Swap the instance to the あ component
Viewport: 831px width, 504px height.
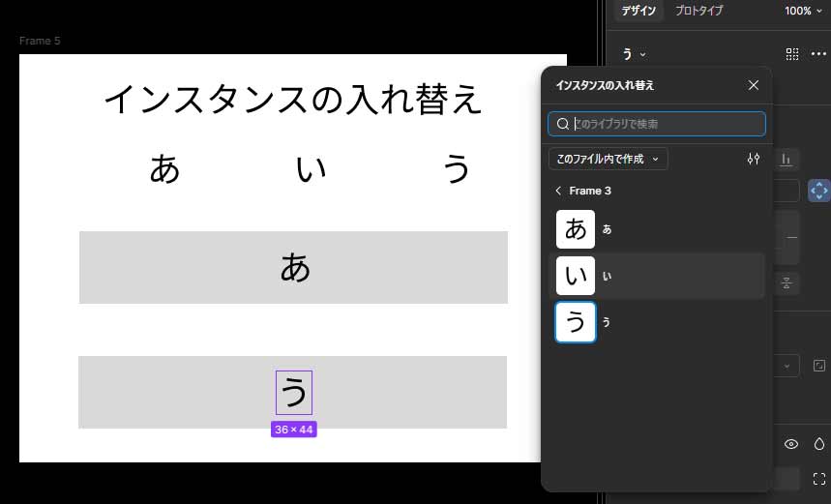click(x=576, y=229)
